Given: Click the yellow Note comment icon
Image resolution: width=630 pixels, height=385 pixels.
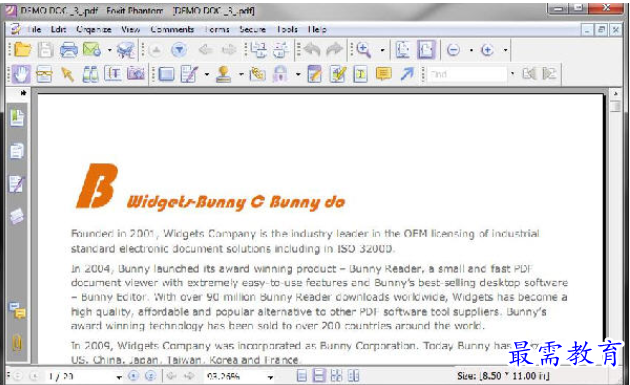Looking at the screenshot, I should [384, 74].
